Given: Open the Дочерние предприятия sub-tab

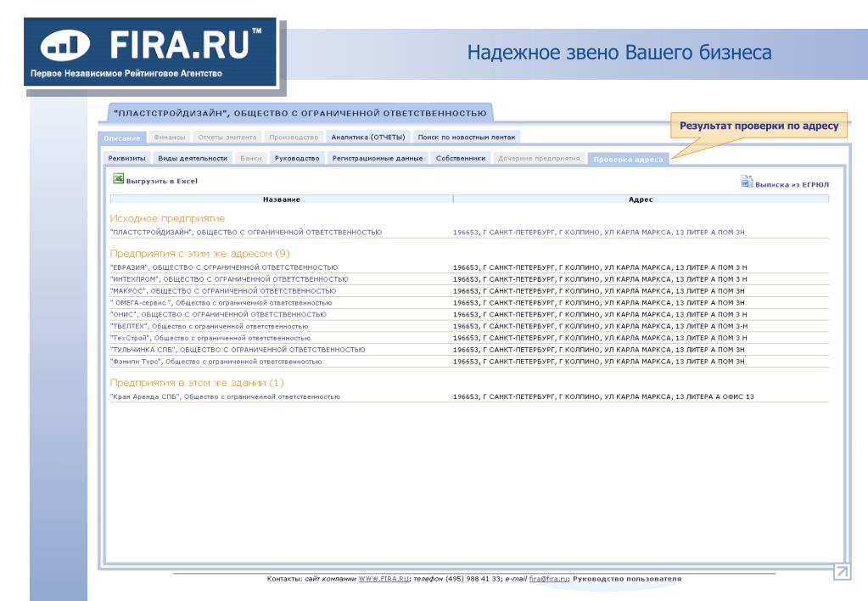Looking at the screenshot, I should [x=539, y=159].
